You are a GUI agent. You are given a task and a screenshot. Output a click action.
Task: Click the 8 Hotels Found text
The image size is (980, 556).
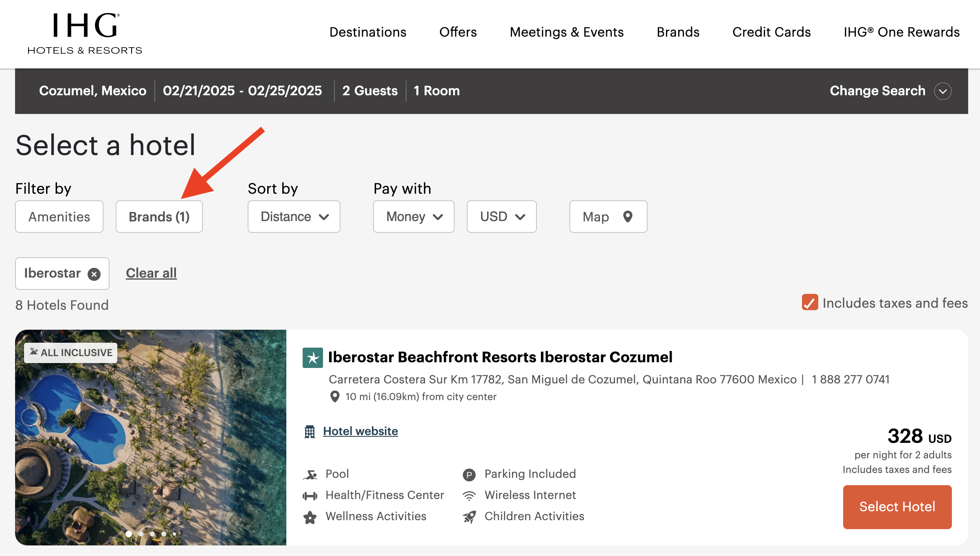point(62,305)
